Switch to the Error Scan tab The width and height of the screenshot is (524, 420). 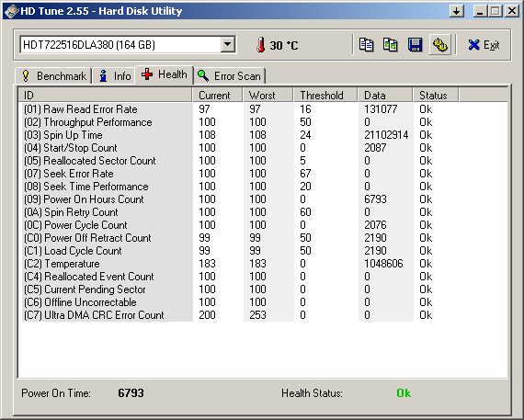(x=229, y=76)
